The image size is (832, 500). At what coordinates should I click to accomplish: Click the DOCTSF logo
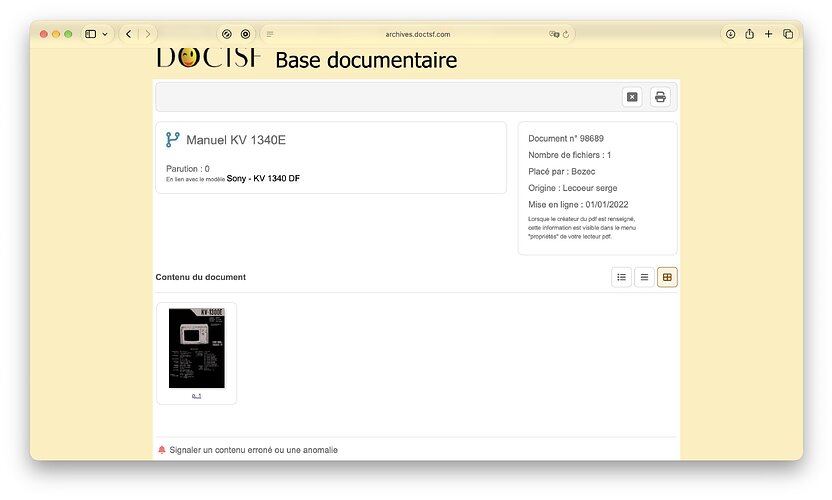pos(209,57)
